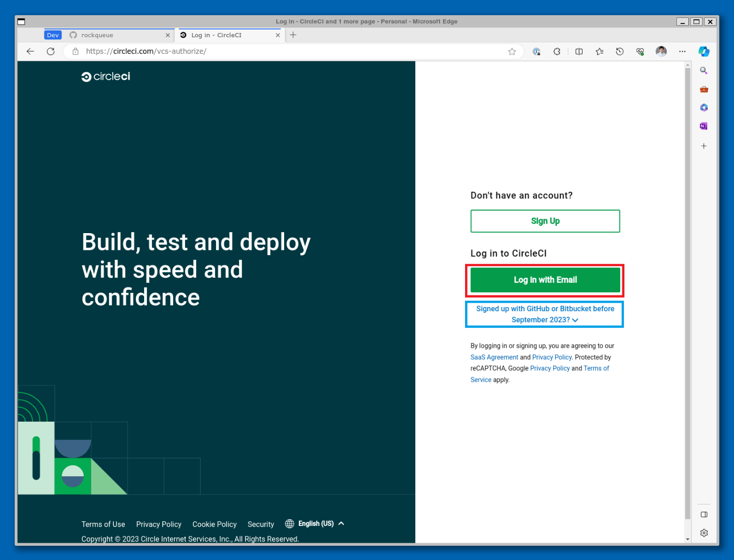Expand Signed up with GitHub or Bitbucket option
This screenshot has height=560, width=734.
coord(545,314)
